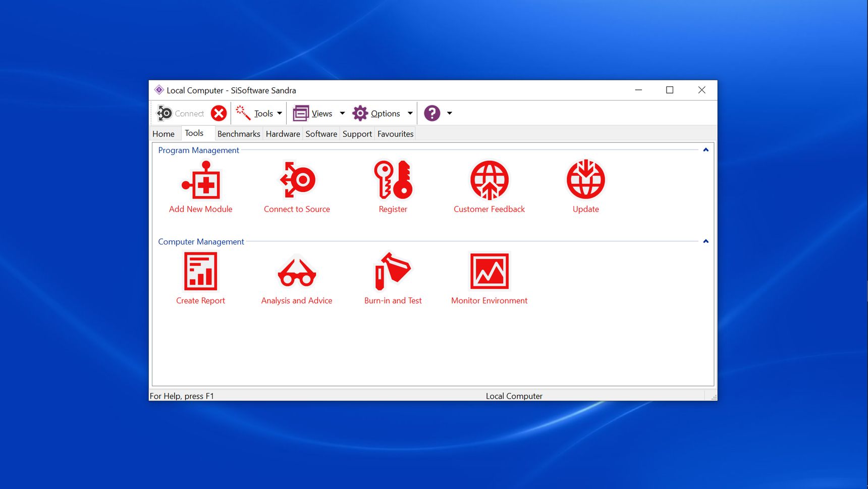868x489 pixels.
Task: Open the Monitor Environment chart icon
Action: 490,271
